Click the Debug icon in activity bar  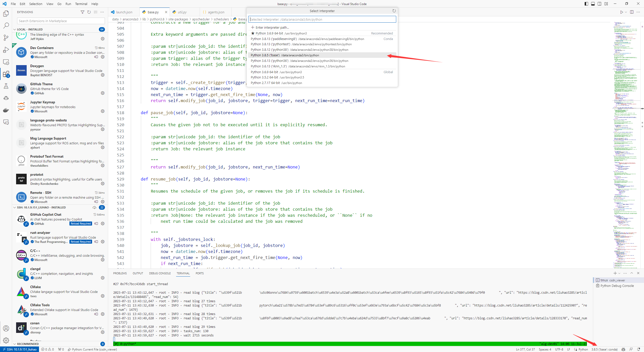tap(6, 50)
